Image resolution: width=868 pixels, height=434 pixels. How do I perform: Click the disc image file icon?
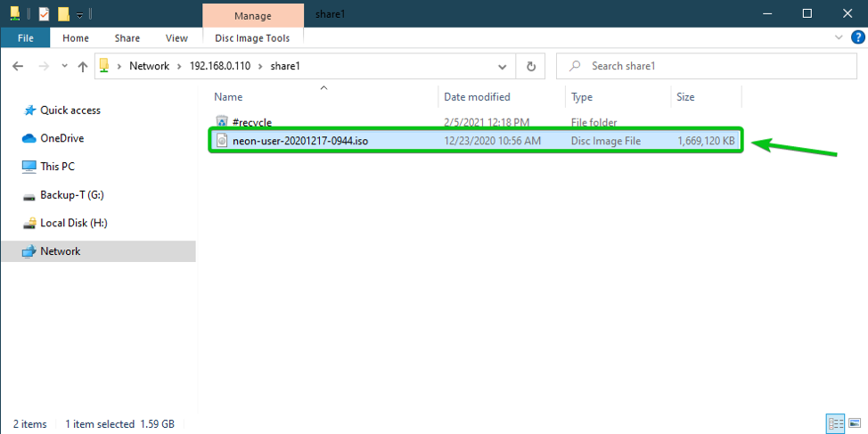(x=221, y=141)
